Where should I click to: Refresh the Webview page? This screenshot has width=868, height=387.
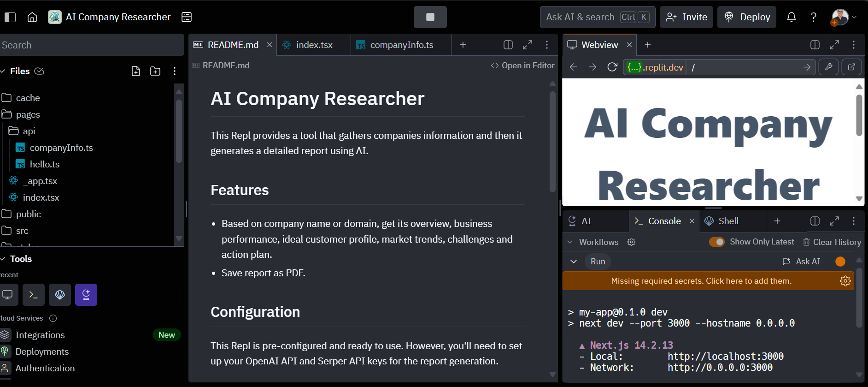(x=612, y=67)
